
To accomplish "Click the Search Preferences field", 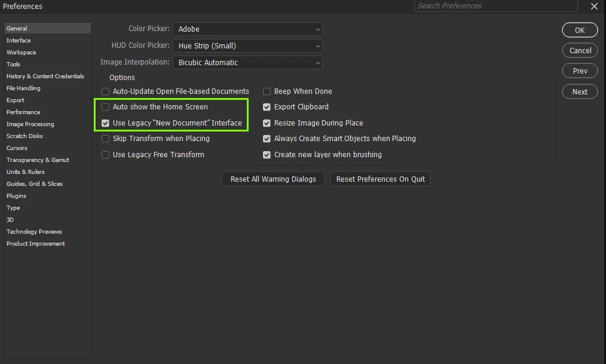I will click(x=496, y=6).
